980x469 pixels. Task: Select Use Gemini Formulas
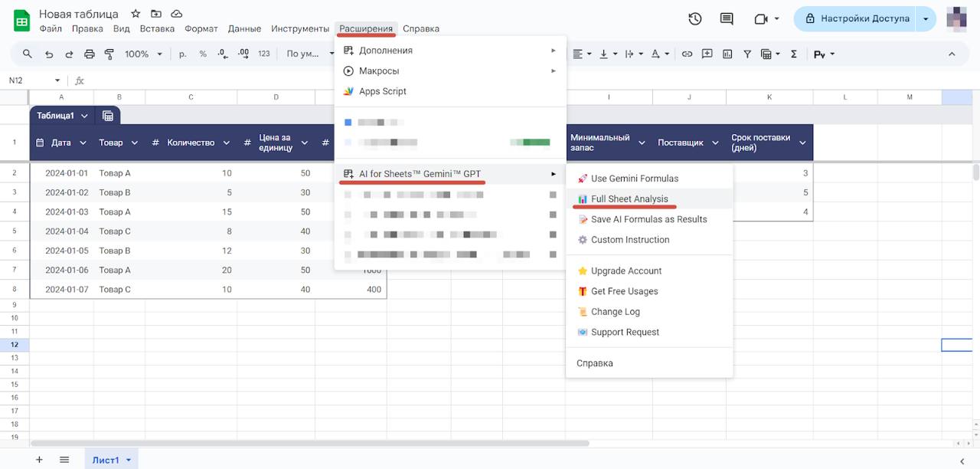(x=649, y=179)
